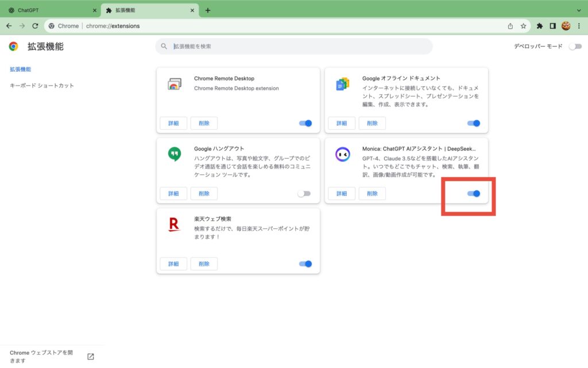Open the Chrome three-dot menu
The width and height of the screenshot is (588, 368).
579,26
